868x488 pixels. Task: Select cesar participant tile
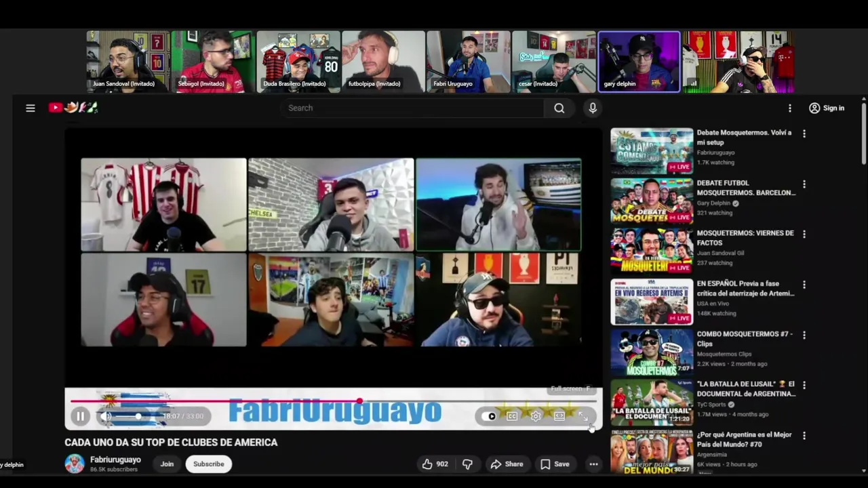554,61
